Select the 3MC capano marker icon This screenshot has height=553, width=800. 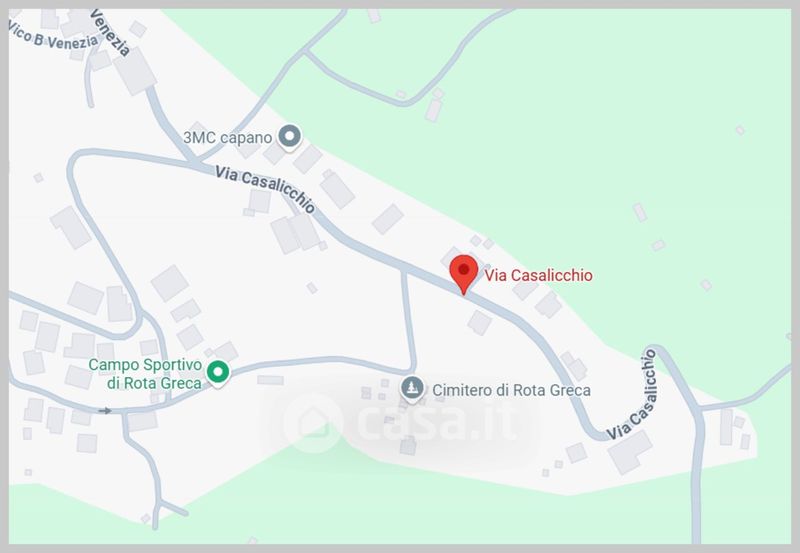point(290,138)
